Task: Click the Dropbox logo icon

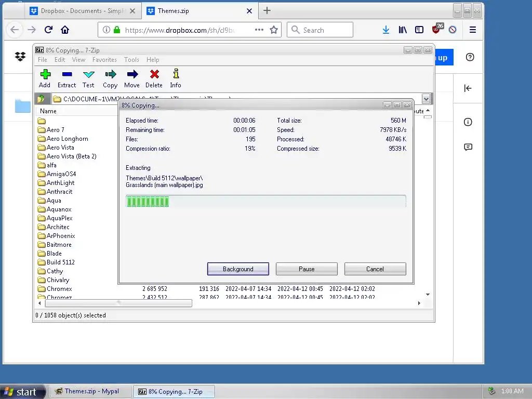Action: (20, 56)
